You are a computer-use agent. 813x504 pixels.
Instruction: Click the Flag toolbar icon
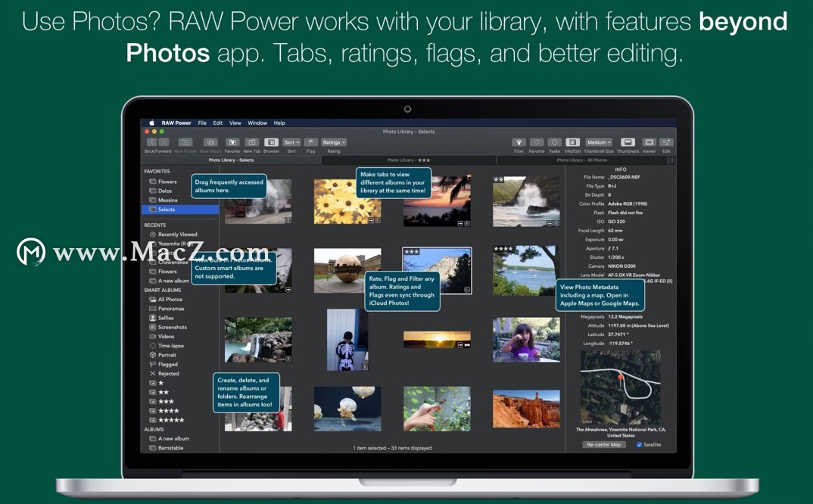(x=311, y=142)
